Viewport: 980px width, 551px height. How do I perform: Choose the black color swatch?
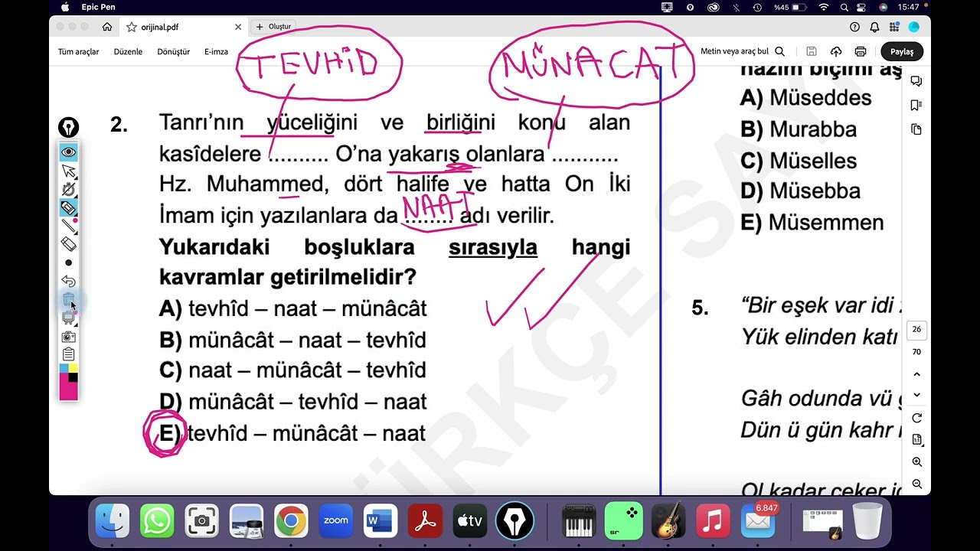pyautogui.click(x=73, y=377)
